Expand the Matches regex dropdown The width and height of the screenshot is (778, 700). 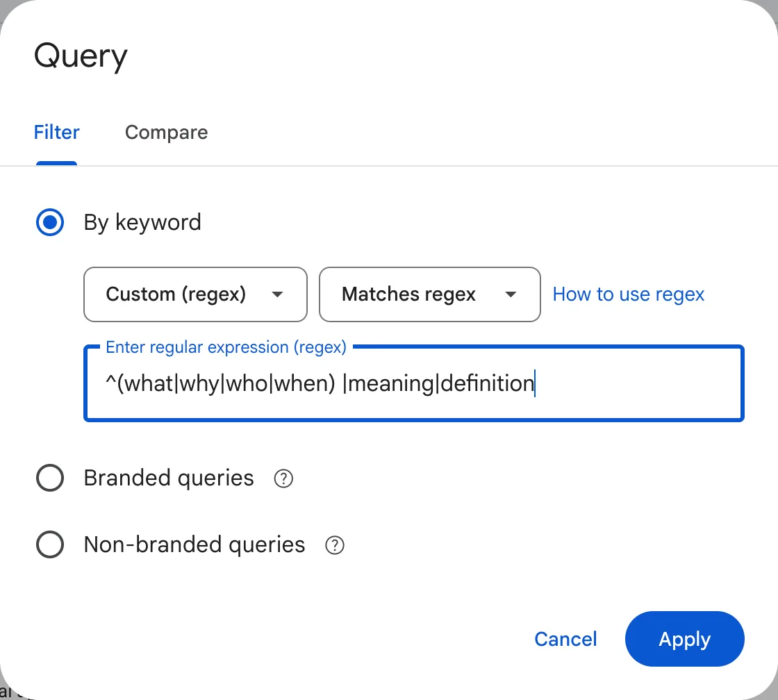click(430, 294)
